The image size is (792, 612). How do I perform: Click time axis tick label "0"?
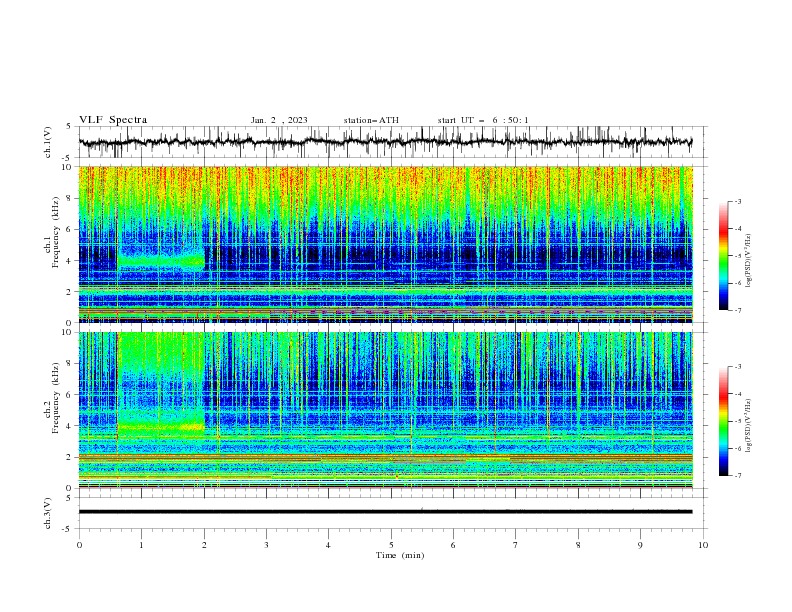(79, 545)
